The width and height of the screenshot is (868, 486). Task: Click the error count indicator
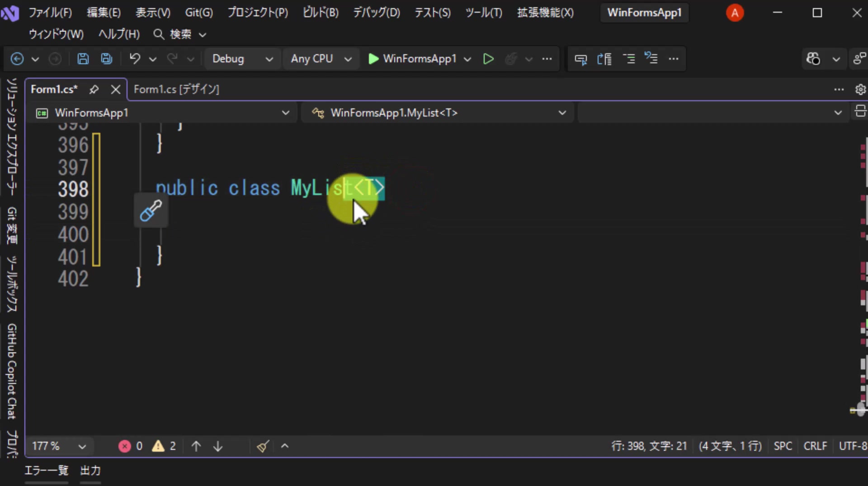point(131,446)
